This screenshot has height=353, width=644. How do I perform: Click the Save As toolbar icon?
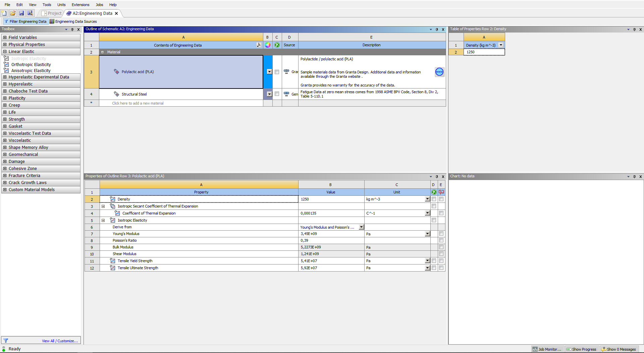coord(30,13)
